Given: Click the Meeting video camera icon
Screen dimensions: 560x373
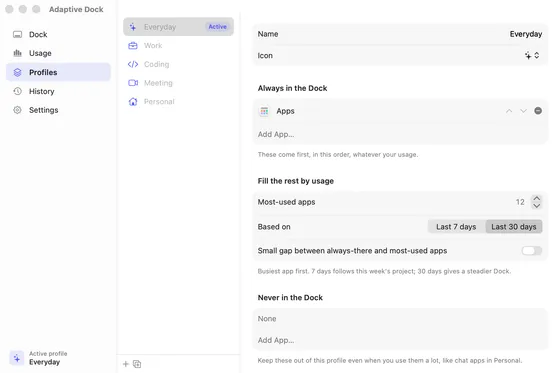Looking at the screenshot, I should point(133,83).
